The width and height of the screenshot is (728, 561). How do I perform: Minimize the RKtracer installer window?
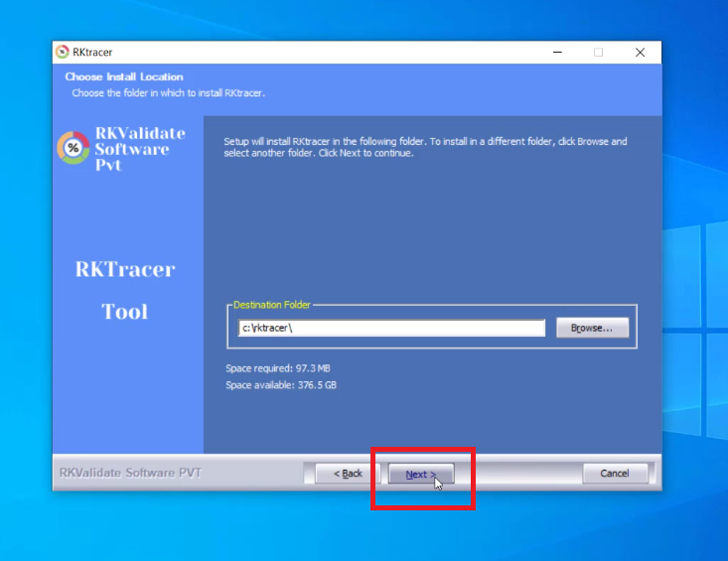click(x=557, y=52)
